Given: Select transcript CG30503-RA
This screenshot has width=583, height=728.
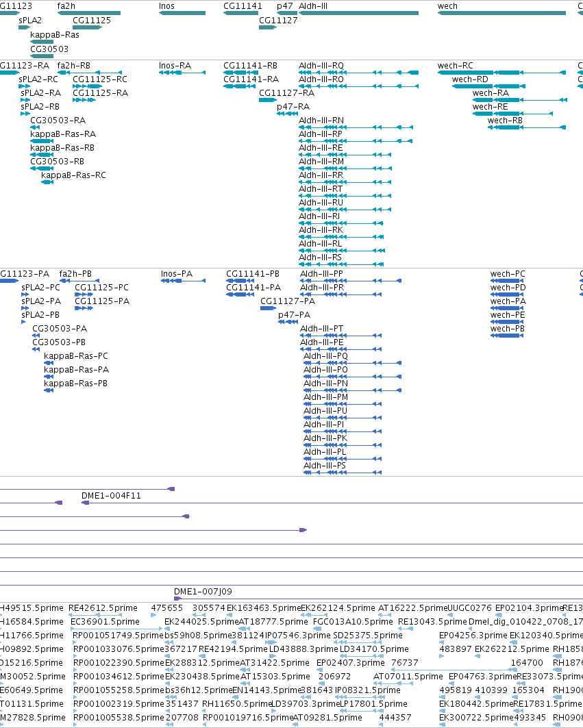Looking at the screenshot, I should (x=58, y=121).
